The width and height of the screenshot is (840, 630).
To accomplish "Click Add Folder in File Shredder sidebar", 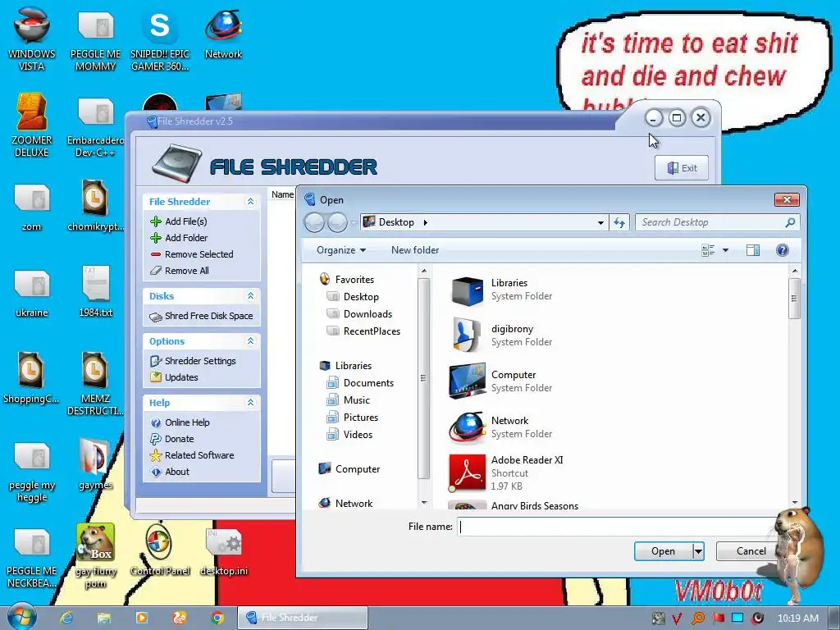I will [185, 238].
